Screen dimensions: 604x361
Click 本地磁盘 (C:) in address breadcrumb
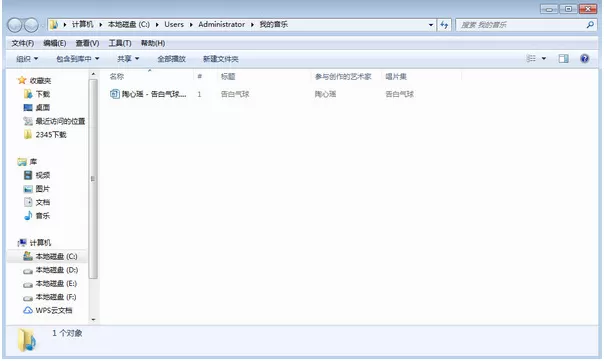129,25
